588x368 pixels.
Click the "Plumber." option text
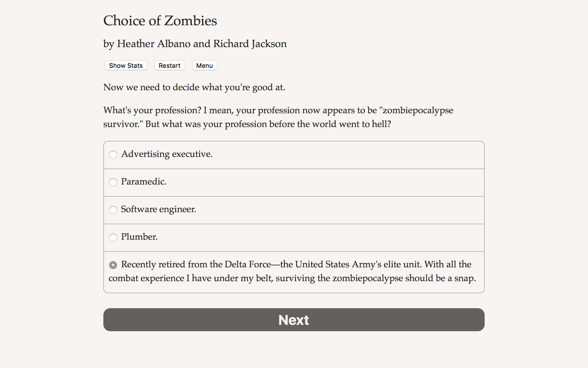139,237
